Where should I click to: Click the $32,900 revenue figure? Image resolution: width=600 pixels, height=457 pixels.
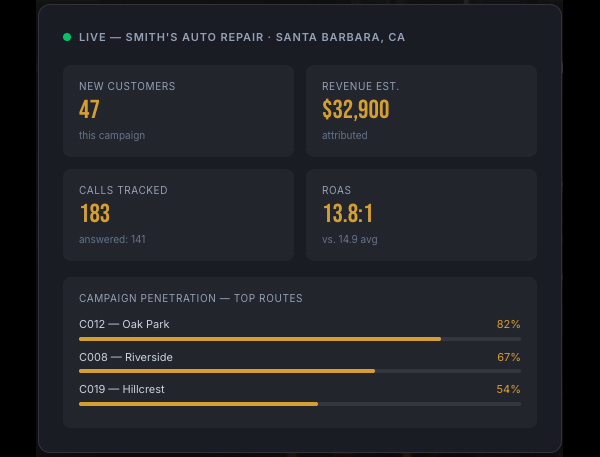point(355,109)
